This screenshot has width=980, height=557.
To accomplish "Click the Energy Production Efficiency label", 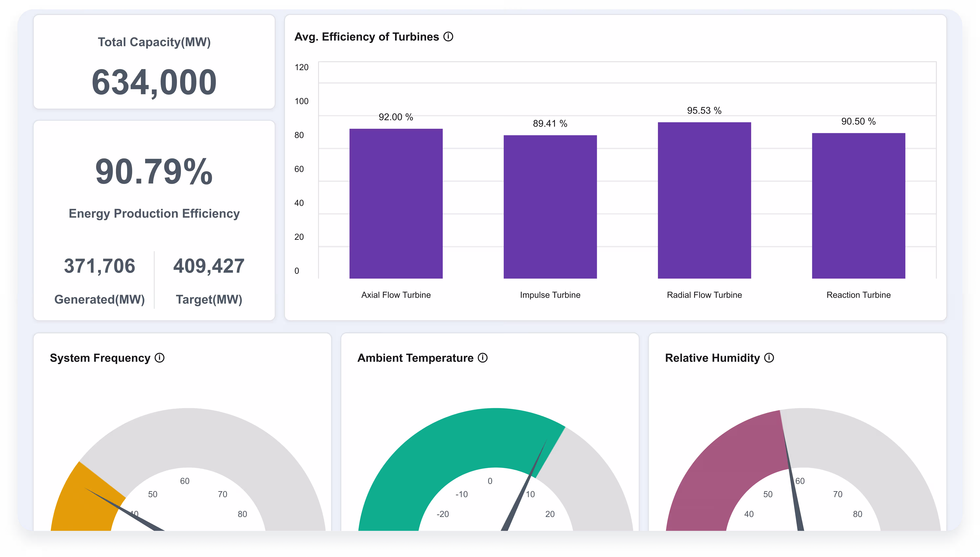I will tap(154, 213).
